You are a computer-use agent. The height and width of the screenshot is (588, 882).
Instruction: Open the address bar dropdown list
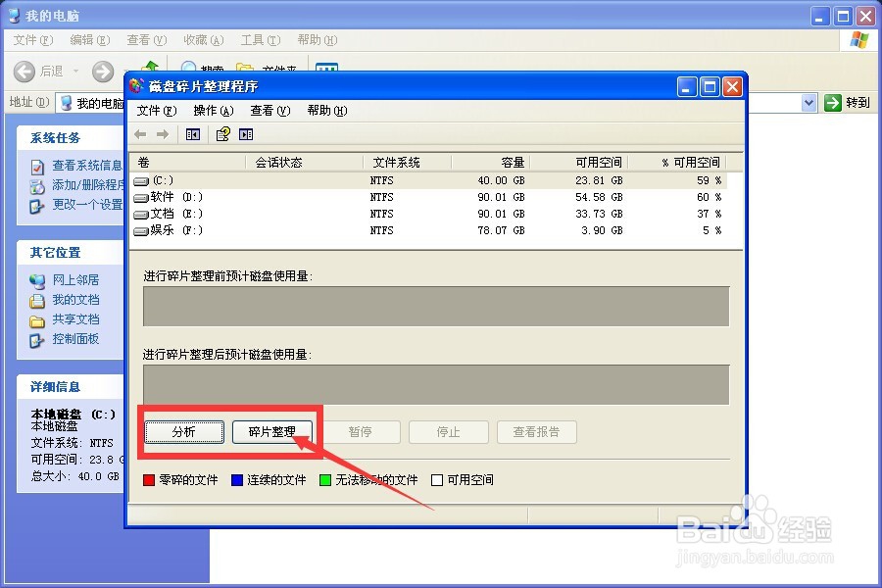(x=809, y=102)
